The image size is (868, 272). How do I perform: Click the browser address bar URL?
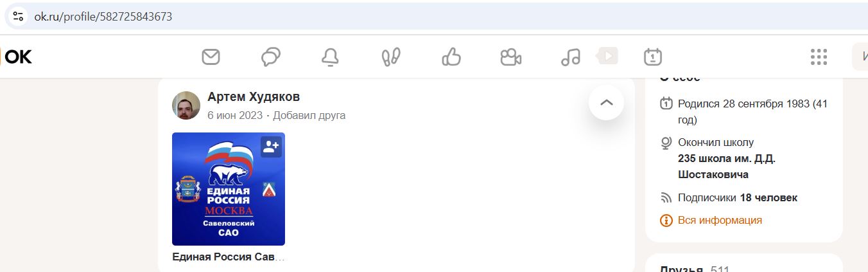pos(103,17)
